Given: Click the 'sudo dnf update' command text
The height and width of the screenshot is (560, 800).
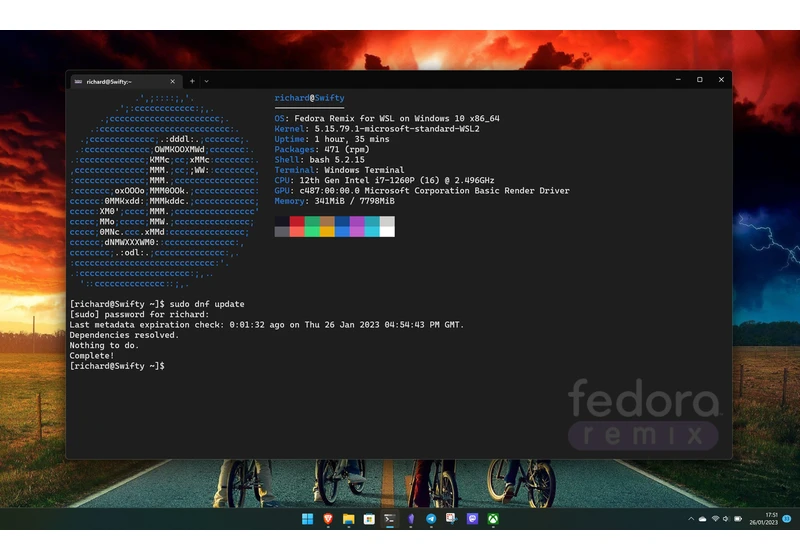Looking at the screenshot, I should [x=207, y=304].
